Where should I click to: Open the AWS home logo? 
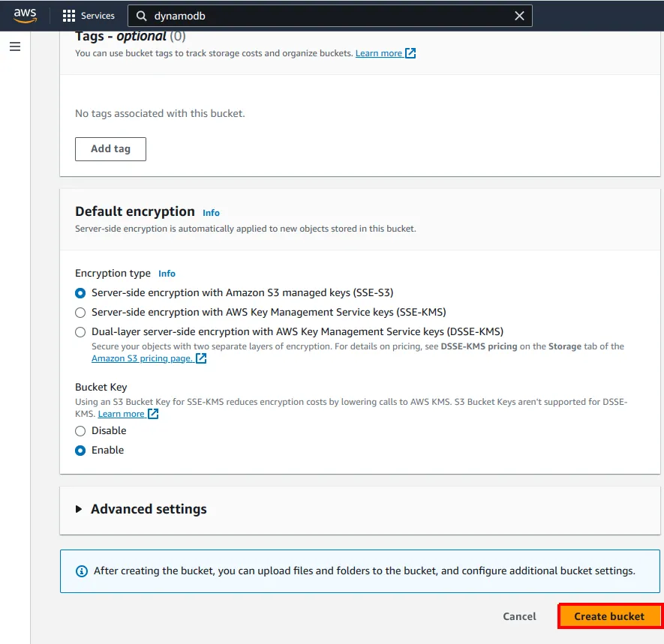point(25,15)
